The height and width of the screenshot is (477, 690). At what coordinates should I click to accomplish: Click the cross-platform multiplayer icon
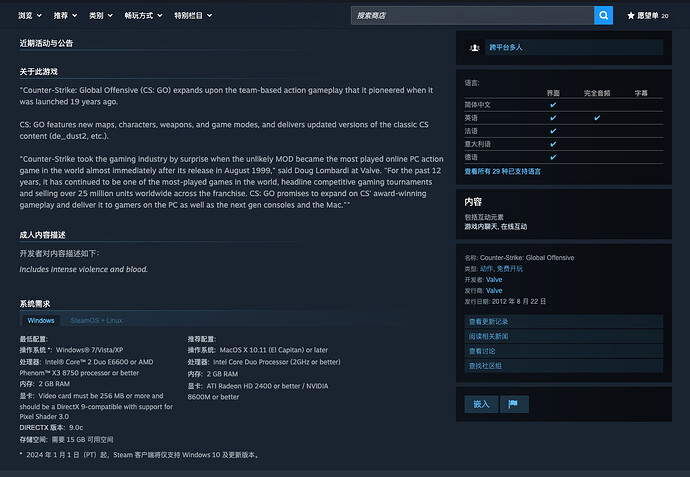pos(474,48)
